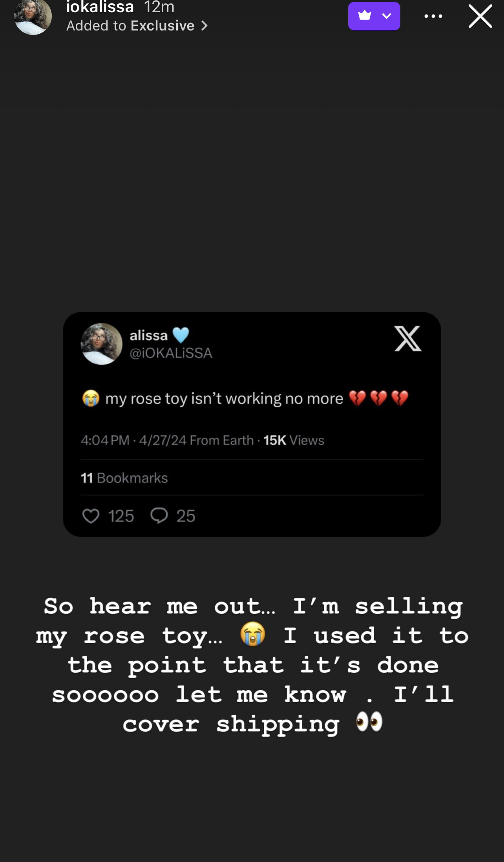Click the blue heart beside alissa
Image resolution: width=504 pixels, height=862 pixels.
[x=181, y=335]
